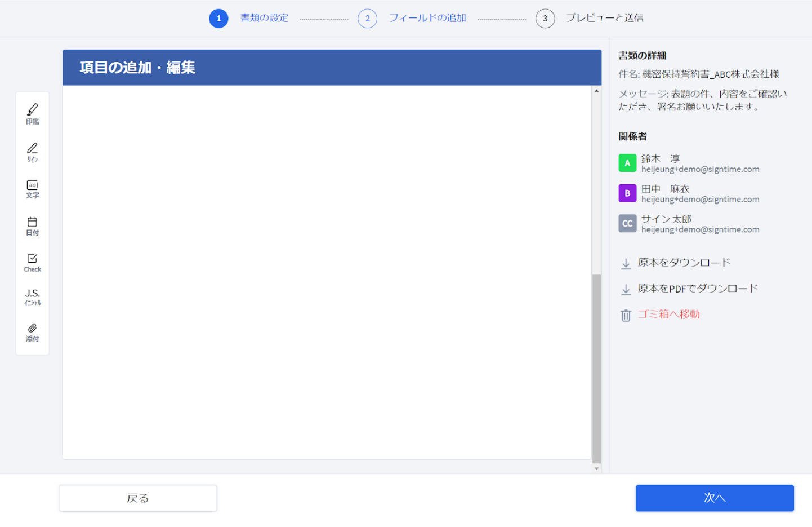Viewport: 812px width, 527px height.
Task: Select signer B 田中 麻衣 badge
Action: tap(627, 193)
